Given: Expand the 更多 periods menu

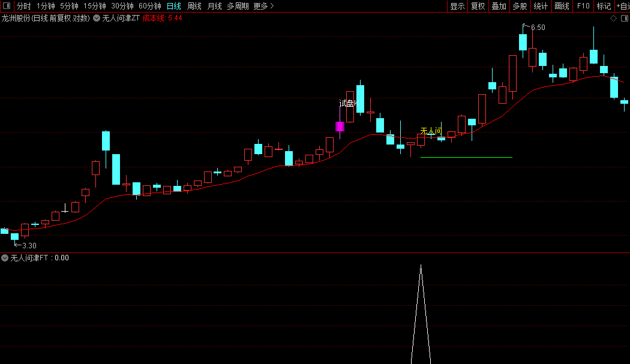Looking at the screenshot, I should pos(263,6).
